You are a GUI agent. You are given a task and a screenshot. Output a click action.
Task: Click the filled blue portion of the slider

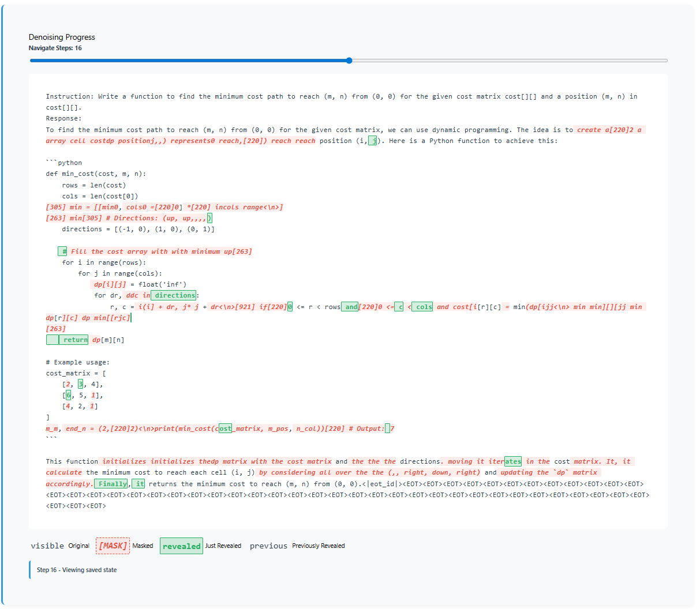click(189, 61)
